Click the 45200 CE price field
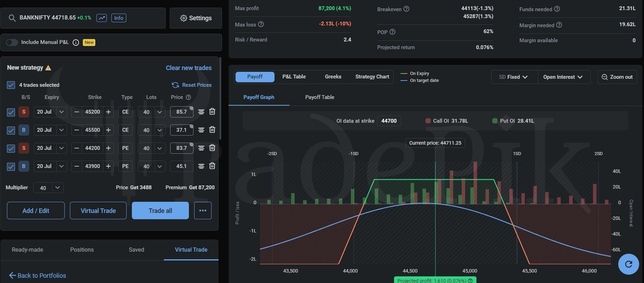The height and width of the screenshot is (283, 644). point(181,112)
